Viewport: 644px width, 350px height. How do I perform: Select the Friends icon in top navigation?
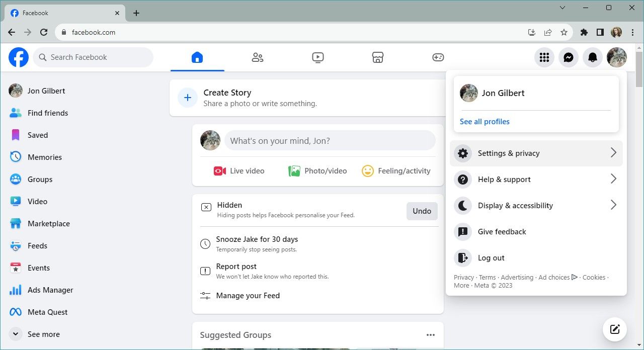[257, 57]
